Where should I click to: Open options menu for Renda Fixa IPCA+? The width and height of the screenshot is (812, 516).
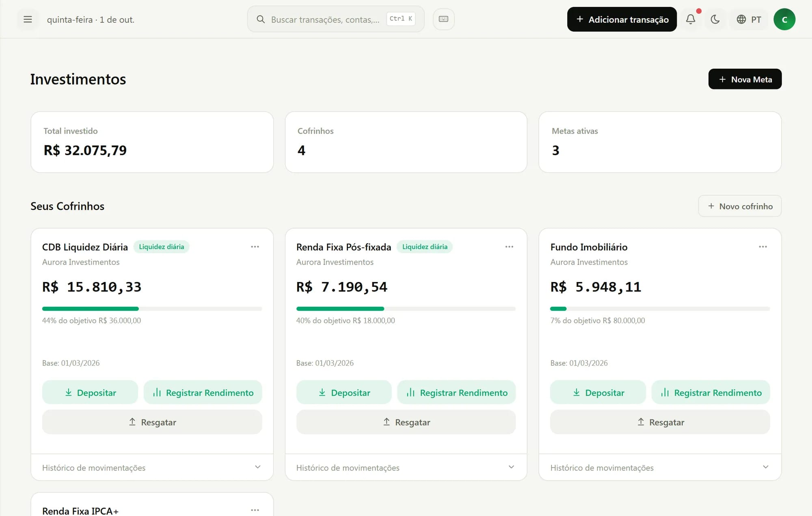point(255,510)
